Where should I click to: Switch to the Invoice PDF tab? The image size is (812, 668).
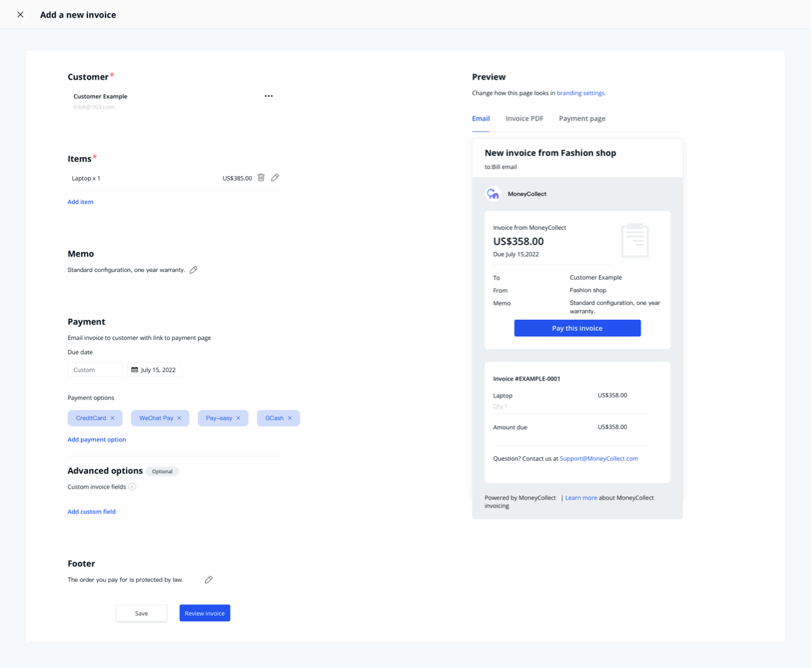[x=524, y=118]
